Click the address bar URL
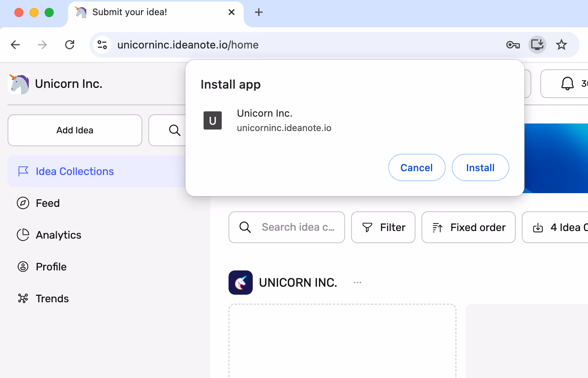The height and width of the screenshot is (378, 588). [188, 45]
